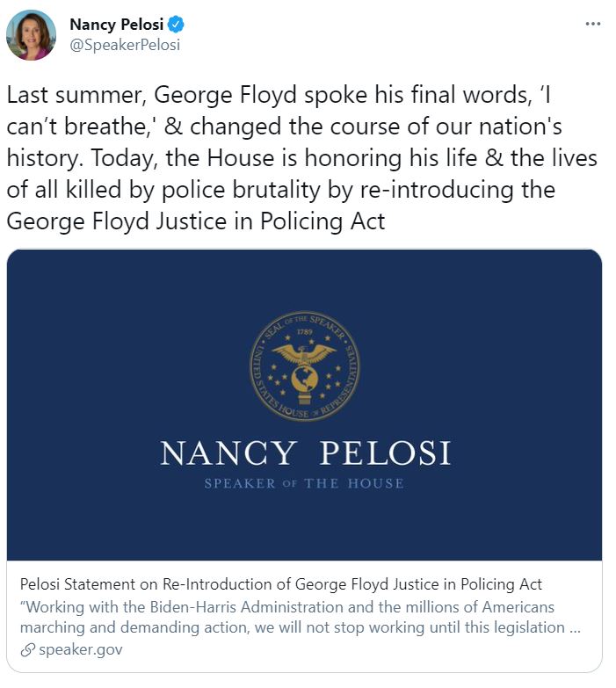The height and width of the screenshot is (688, 616).
Task: Click the globe in the Speaker seal
Action: tap(305, 379)
